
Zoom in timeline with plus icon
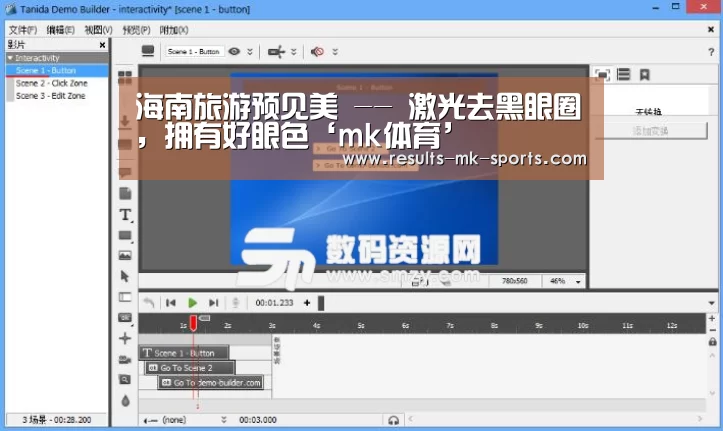coord(712,319)
